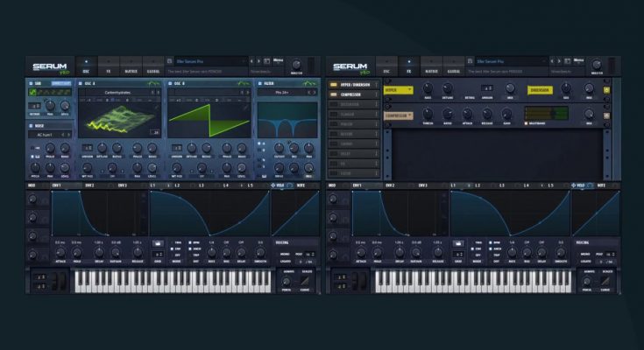Click the OSC A WT POS knob in left window
The image size is (644, 350).
pos(87,167)
